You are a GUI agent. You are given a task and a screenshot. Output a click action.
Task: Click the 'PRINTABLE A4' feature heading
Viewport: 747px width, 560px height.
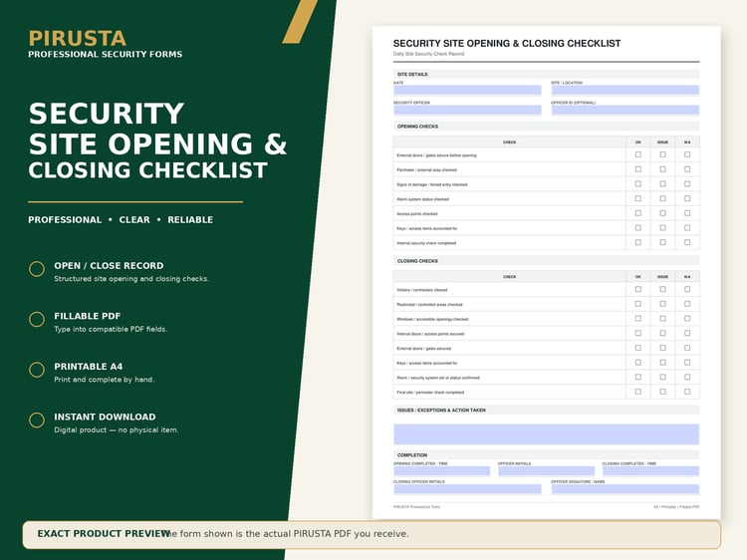[x=88, y=367]
